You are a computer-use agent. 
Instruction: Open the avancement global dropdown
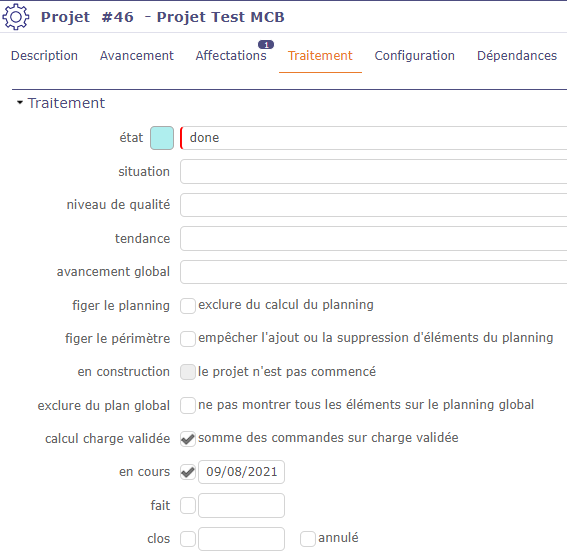374,272
